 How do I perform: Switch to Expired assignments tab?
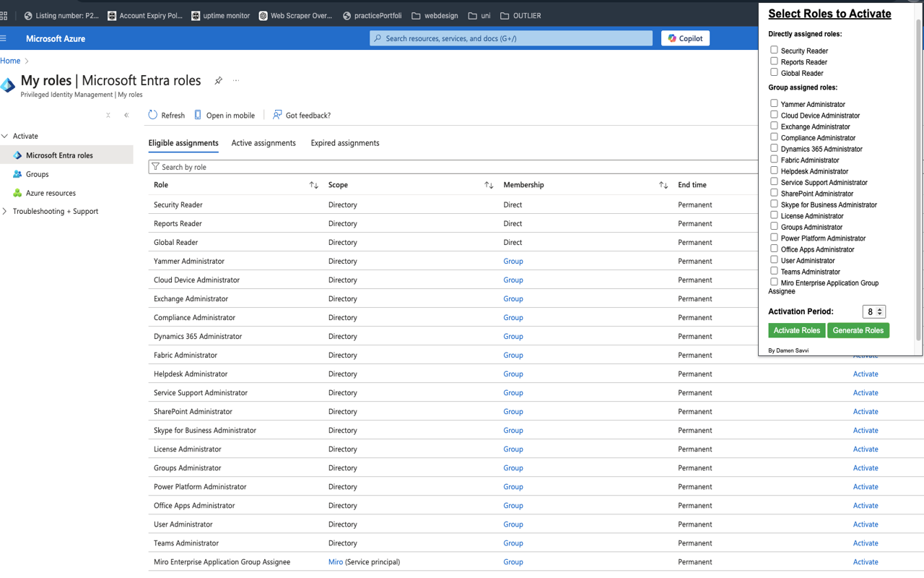pyautogui.click(x=345, y=143)
